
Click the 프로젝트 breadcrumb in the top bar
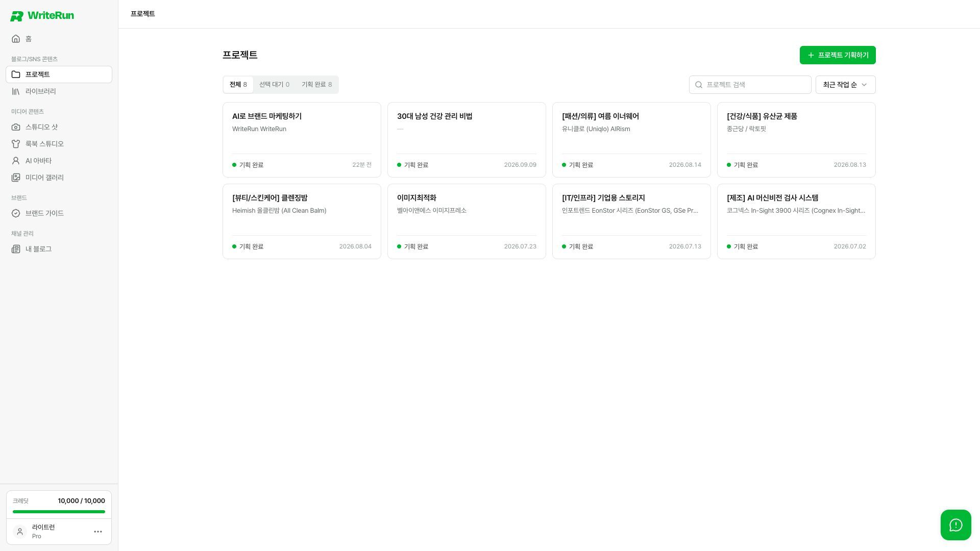[x=143, y=14]
